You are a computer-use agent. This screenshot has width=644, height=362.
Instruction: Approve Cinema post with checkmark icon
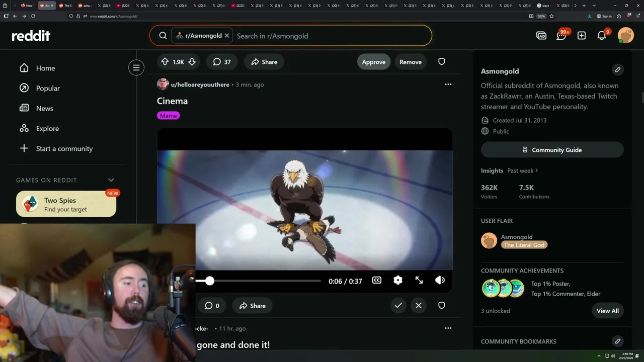pos(398,305)
